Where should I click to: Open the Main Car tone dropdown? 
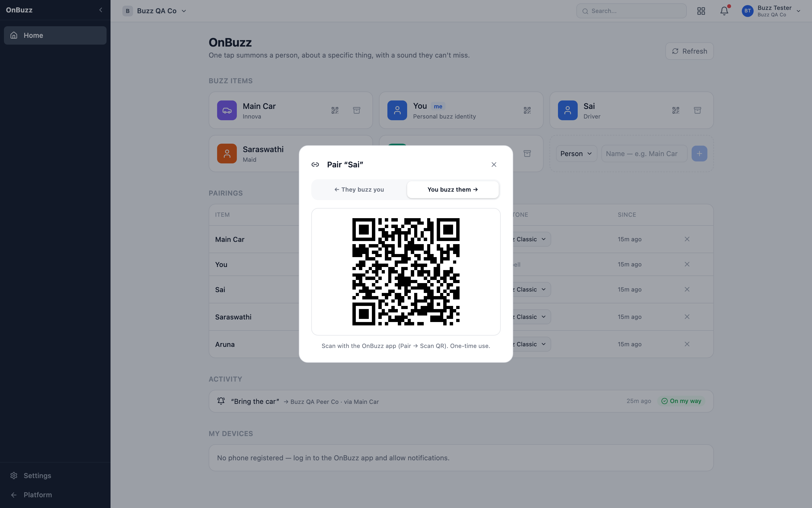531,239
